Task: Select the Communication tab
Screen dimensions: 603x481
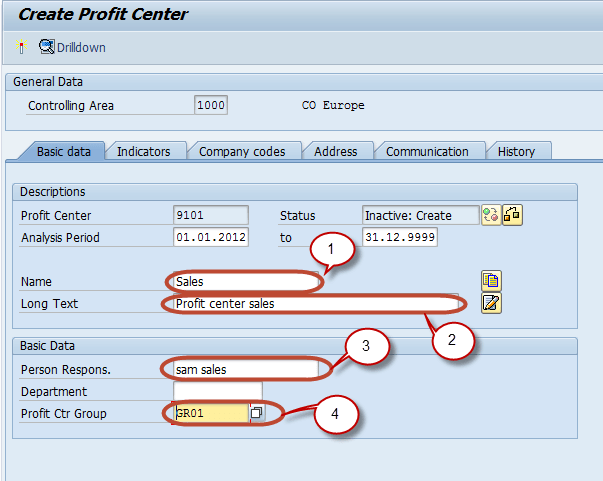Action: point(427,151)
